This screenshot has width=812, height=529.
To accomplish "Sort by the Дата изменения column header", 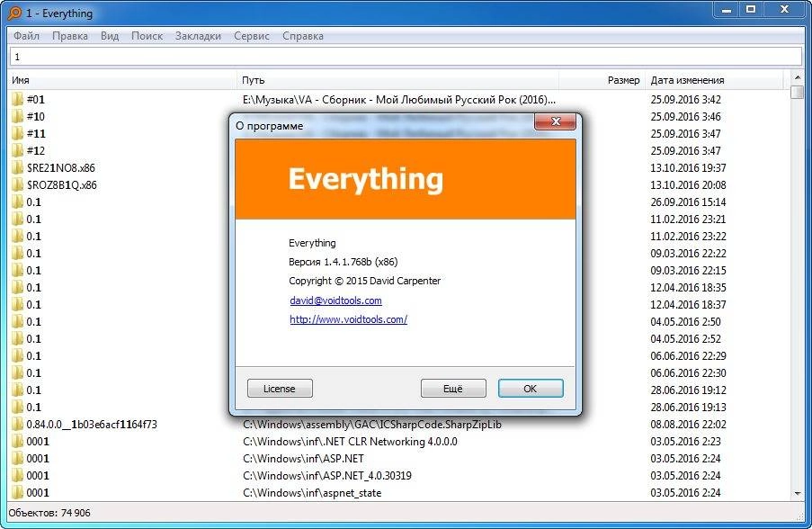I will (x=715, y=80).
